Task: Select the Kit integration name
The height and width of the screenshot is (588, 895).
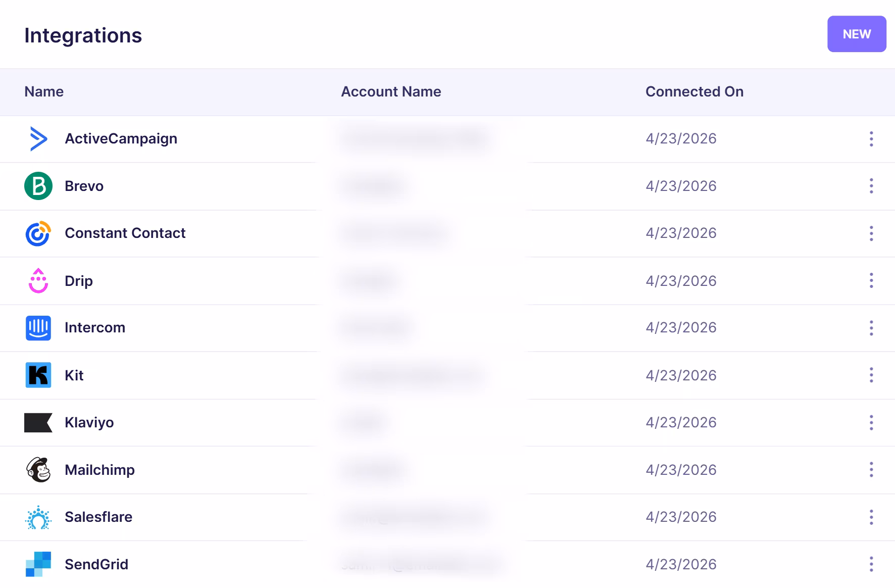Action: coord(74,375)
